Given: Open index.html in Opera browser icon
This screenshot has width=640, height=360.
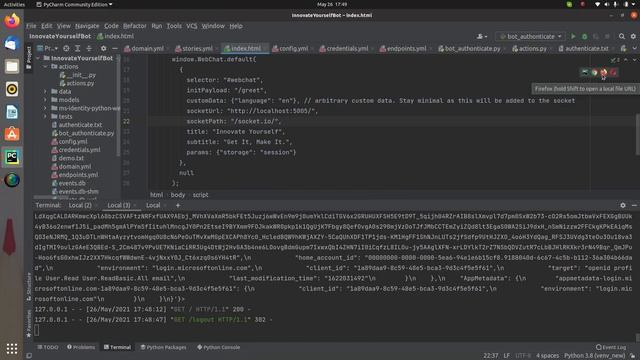Looking at the screenshot, I should (x=613, y=72).
